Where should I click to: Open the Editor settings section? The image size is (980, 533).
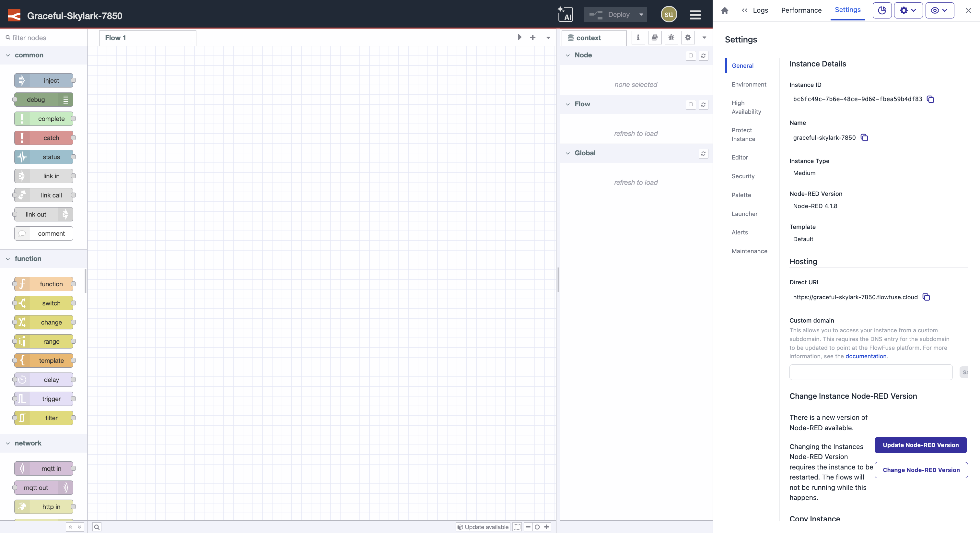(740, 157)
